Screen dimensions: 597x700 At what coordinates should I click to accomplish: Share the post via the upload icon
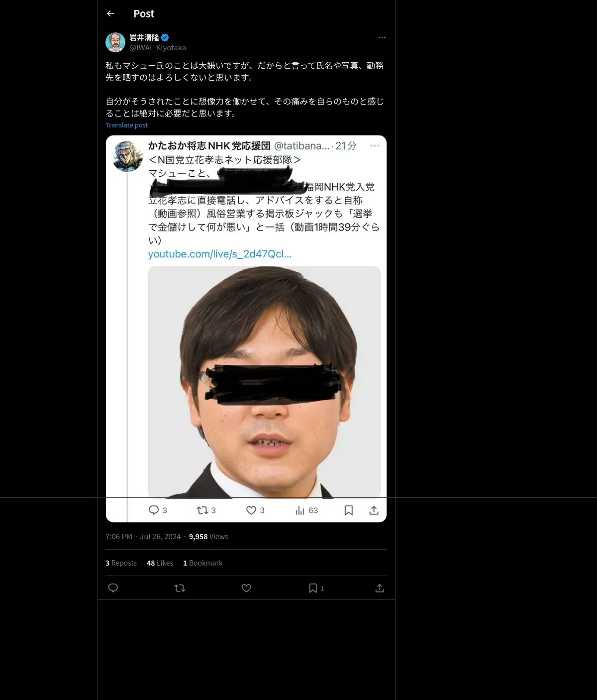[380, 588]
